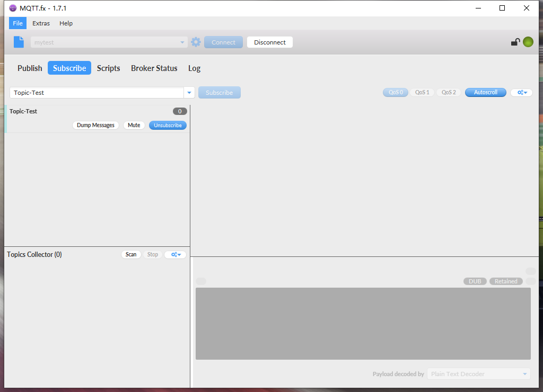This screenshot has height=392, width=543.
Task: Unsubscribe from Topic-Test
Action: (x=168, y=125)
